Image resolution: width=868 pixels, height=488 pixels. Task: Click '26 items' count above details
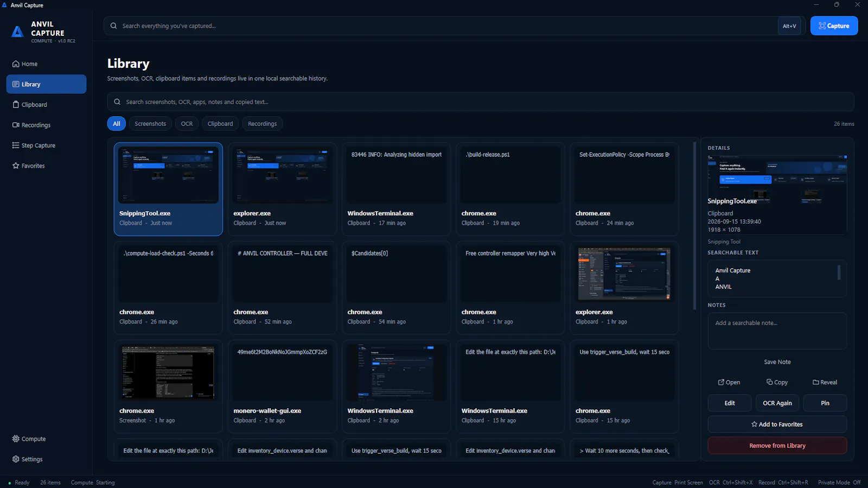point(844,124)
